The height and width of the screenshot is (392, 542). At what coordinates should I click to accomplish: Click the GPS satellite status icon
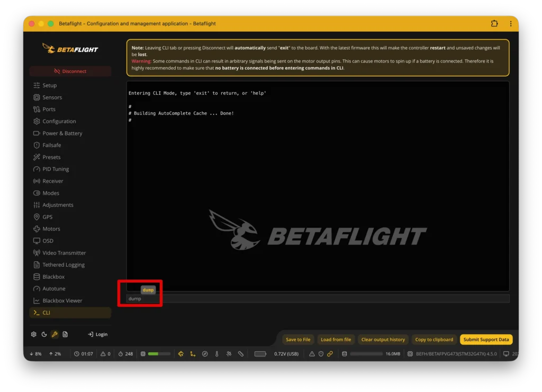point(229,354)
